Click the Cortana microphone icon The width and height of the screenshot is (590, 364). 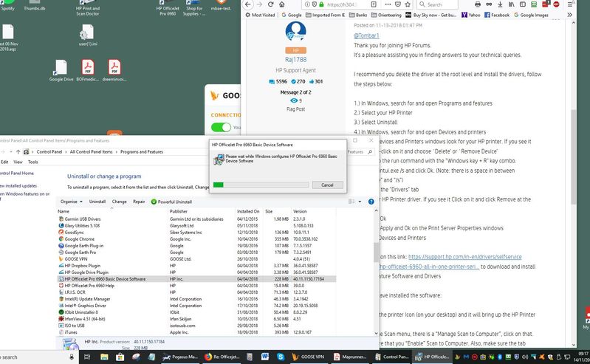point(72,357)
